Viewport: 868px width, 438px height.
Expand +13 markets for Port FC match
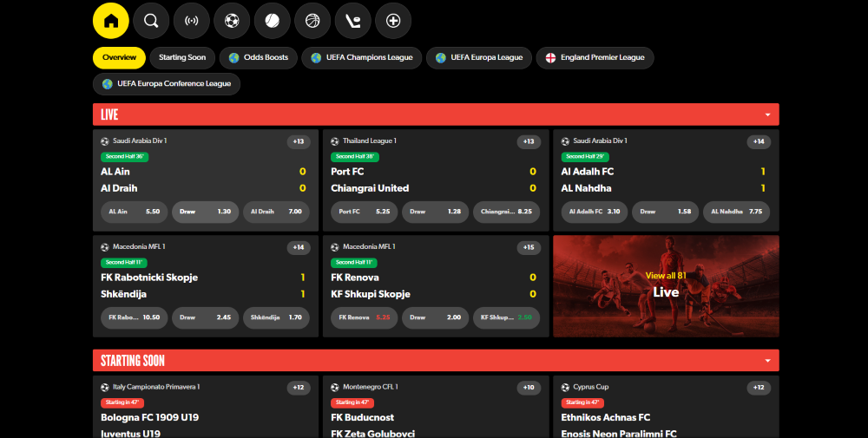(x=529, y=141)
